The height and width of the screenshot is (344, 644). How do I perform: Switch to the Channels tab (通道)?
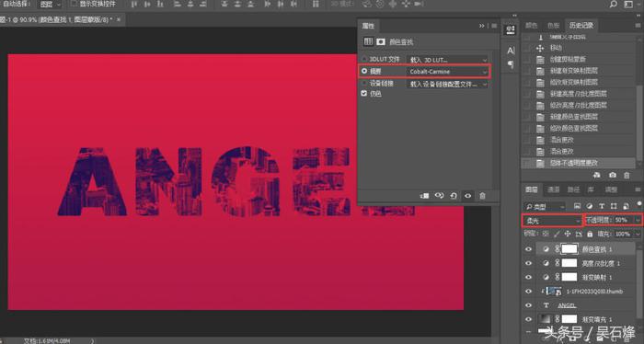pyautogui.click(x=553, y=189)
